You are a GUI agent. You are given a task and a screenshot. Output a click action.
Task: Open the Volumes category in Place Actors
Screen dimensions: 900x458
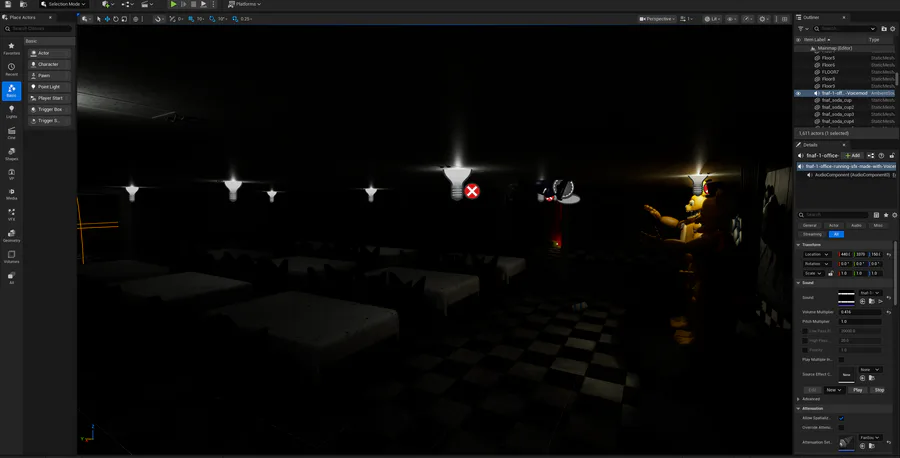click(11, 257)
